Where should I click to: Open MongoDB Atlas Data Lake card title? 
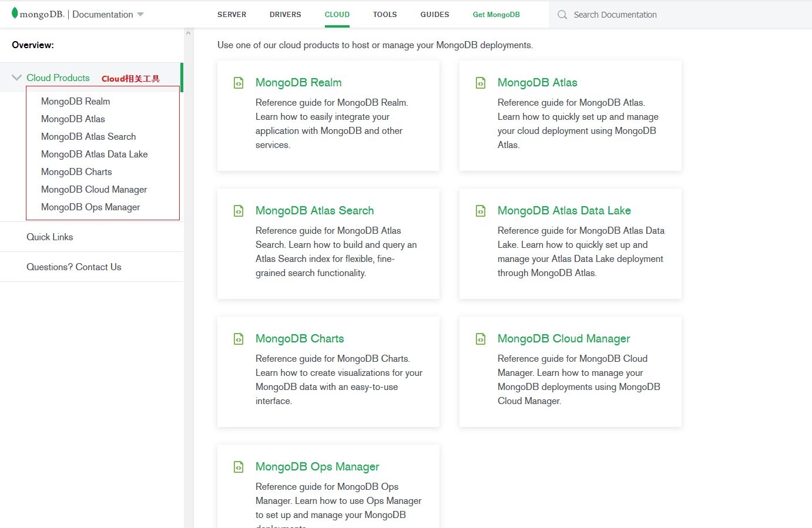[x=563, y=211]
